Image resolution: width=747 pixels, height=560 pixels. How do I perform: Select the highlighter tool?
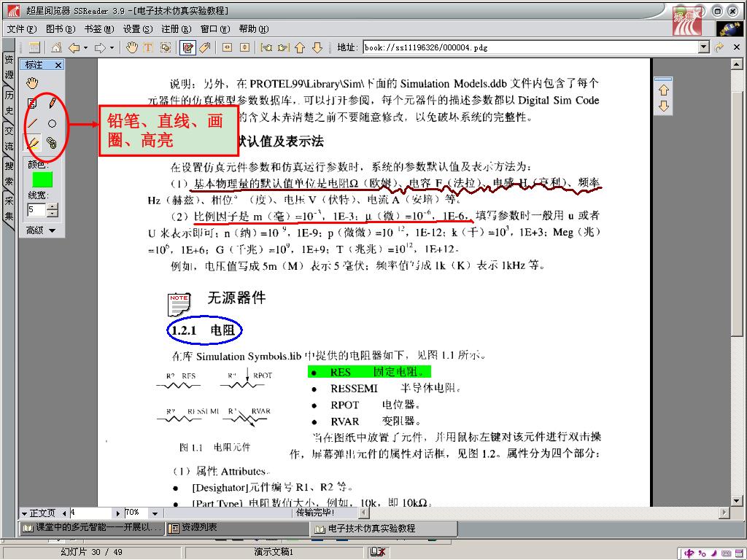coord(32,143)
